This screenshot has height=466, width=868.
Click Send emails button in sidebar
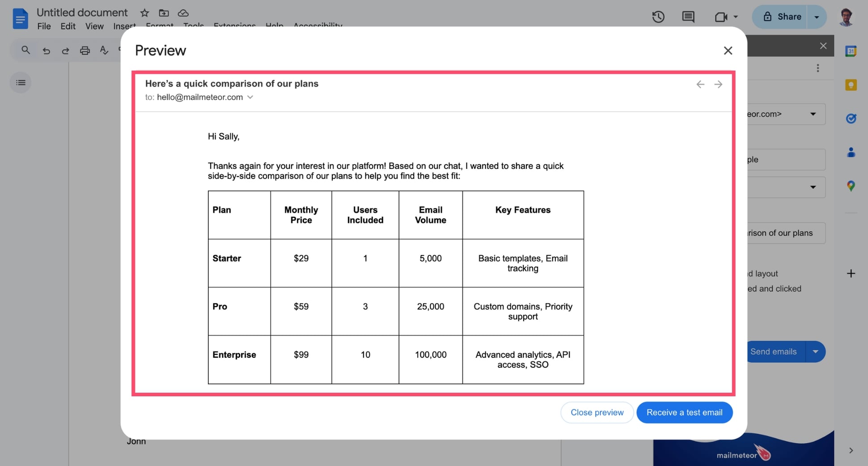click(776, 352)
